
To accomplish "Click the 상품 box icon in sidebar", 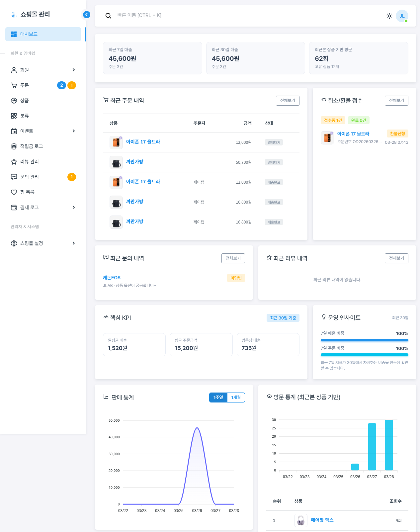I will coord(14,101).
